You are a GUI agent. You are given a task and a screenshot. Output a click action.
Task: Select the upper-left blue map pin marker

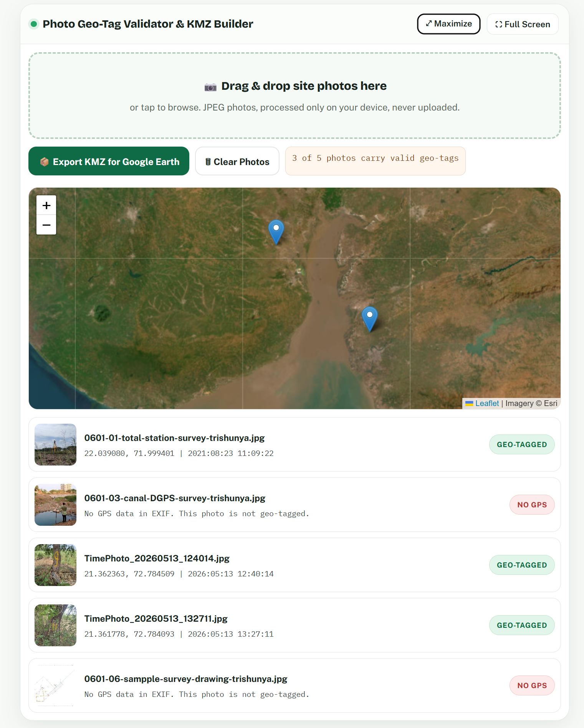276,232
